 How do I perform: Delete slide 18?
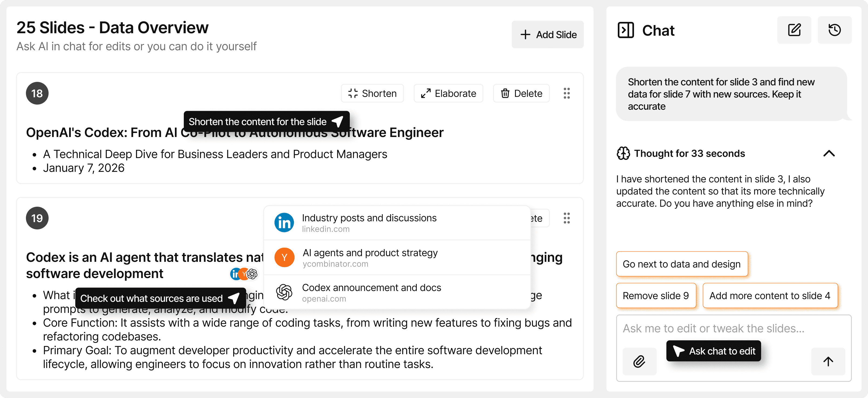(521, 93)
